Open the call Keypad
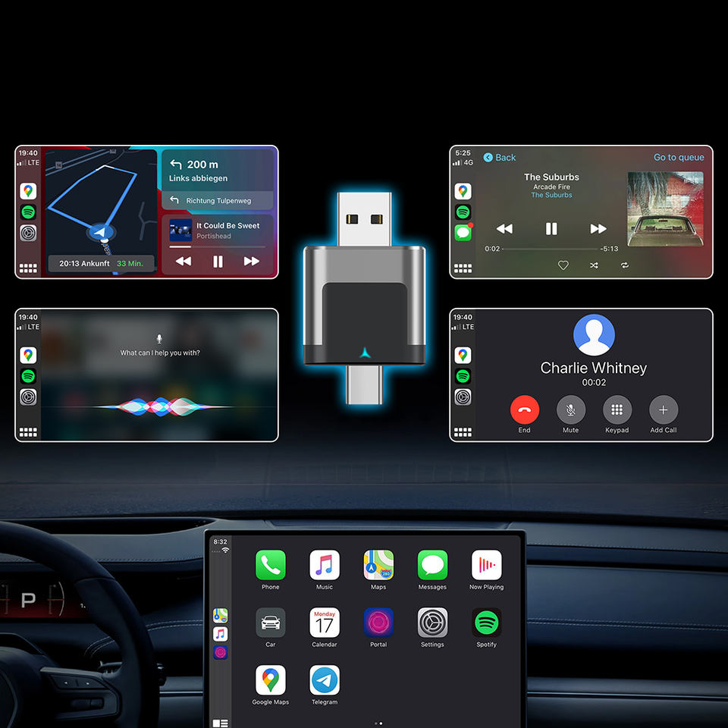 tap(617, 409)
